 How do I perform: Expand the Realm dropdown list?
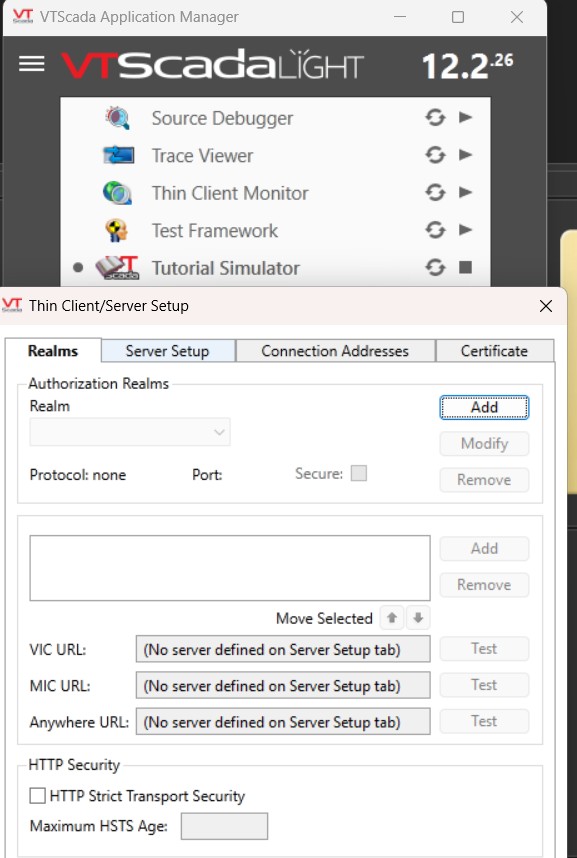click(x=130, y=432)
